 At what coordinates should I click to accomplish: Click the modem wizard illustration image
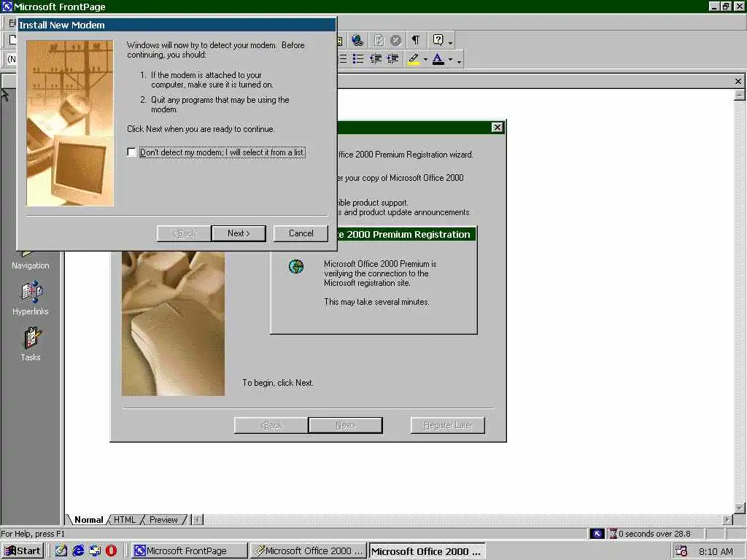(70, 122)
